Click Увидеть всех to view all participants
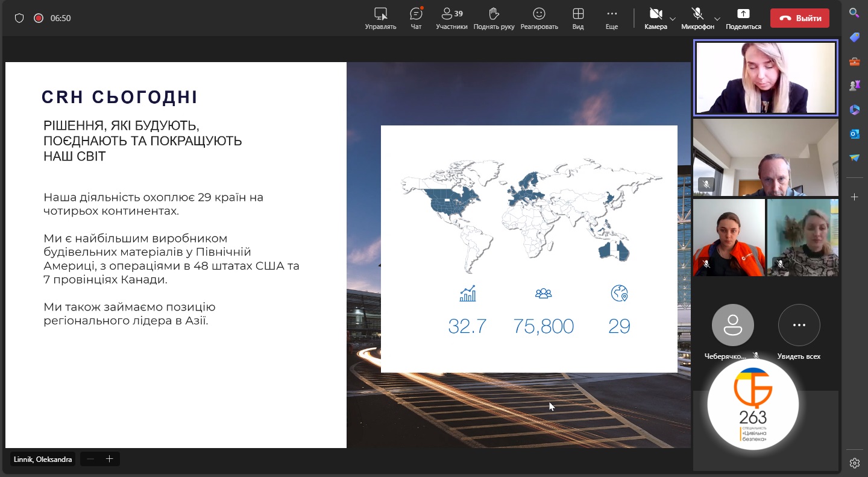868x477 pixels. (x=799, y=332)
